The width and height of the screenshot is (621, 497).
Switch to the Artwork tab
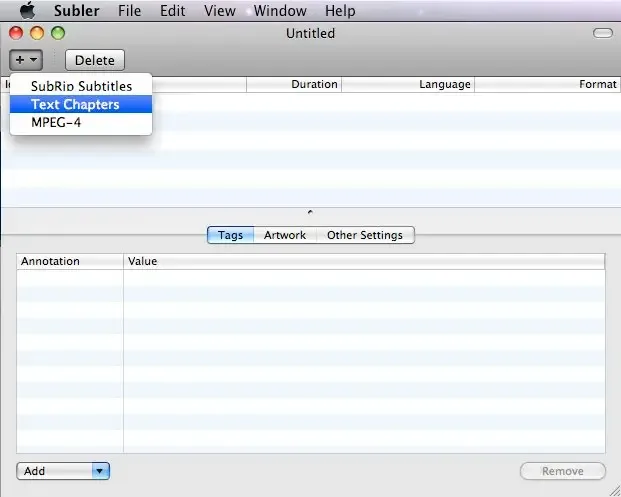point(285,235)
